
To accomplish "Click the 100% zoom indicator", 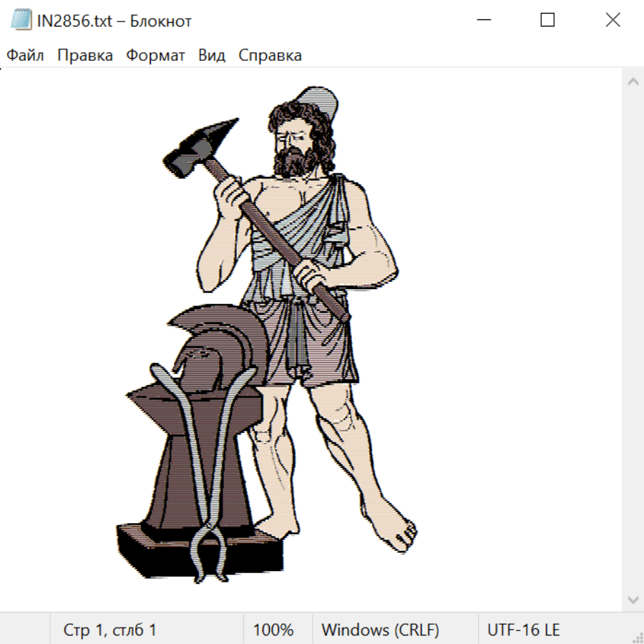I will pos(273,630).
